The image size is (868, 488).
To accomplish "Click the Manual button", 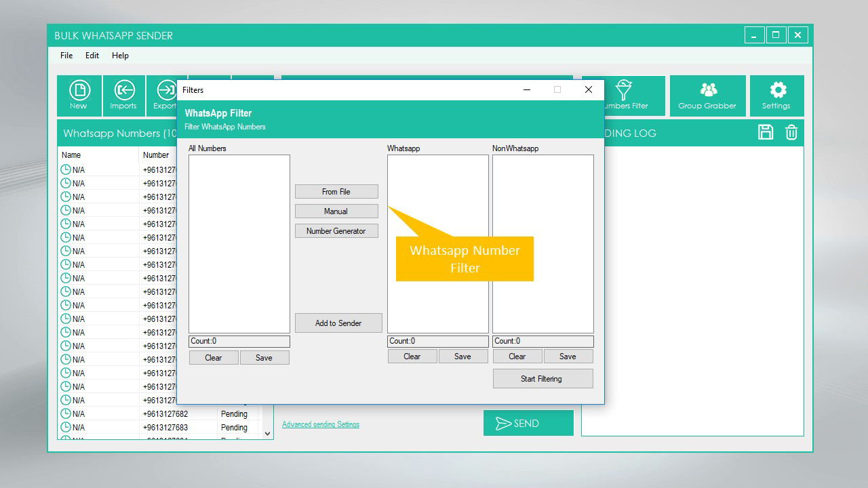I will (x=336, y=211).
